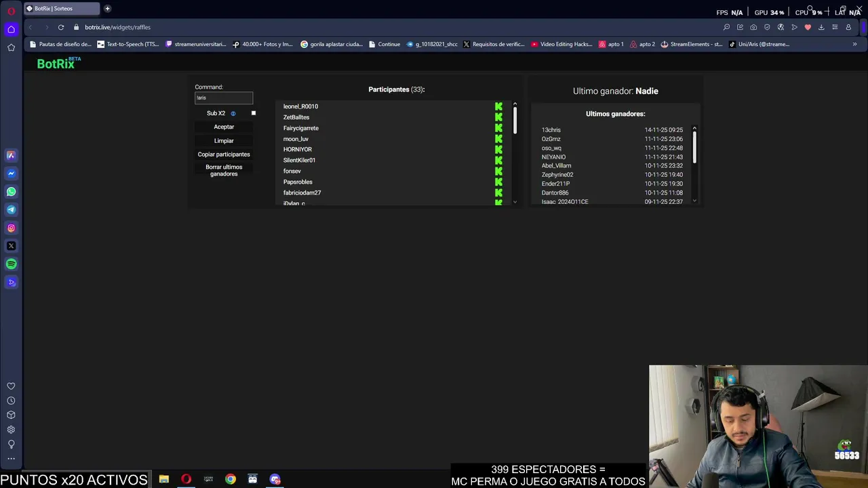The image size is (868, 488).
Task: Click the Sub X2 info icon
Action: click(233, 114)
